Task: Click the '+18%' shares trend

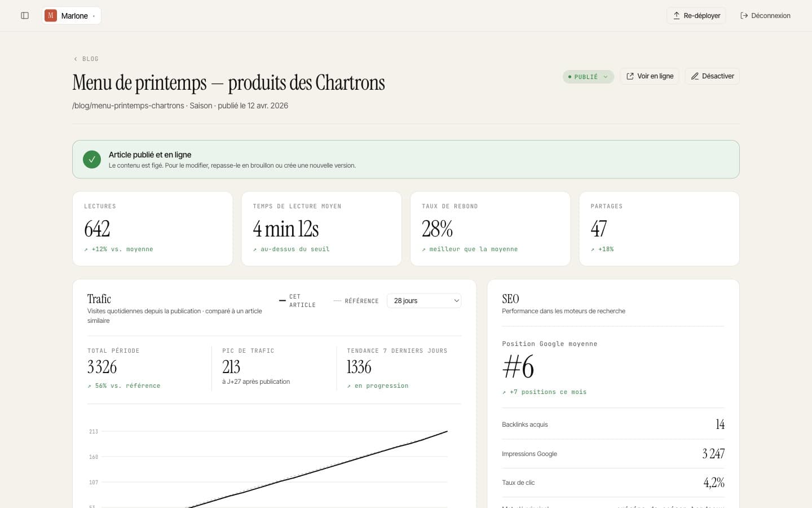Action: tap(602, 249)
